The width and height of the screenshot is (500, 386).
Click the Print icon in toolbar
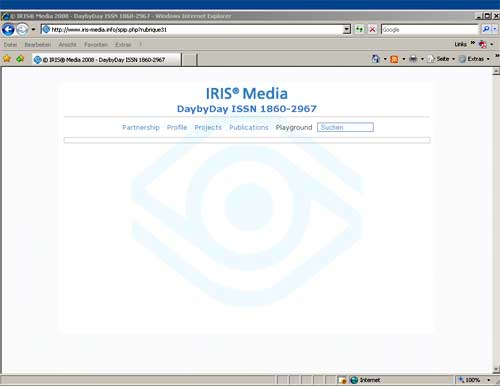413,59
